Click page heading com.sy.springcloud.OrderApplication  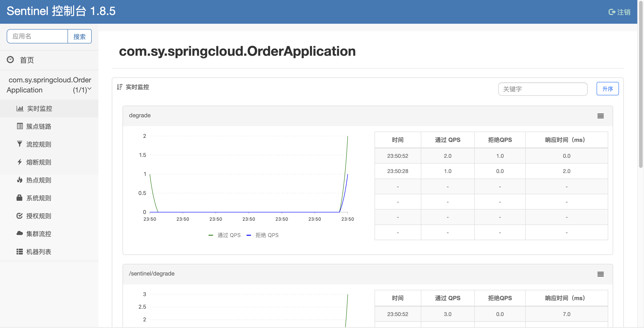click(x=237, y=51)
